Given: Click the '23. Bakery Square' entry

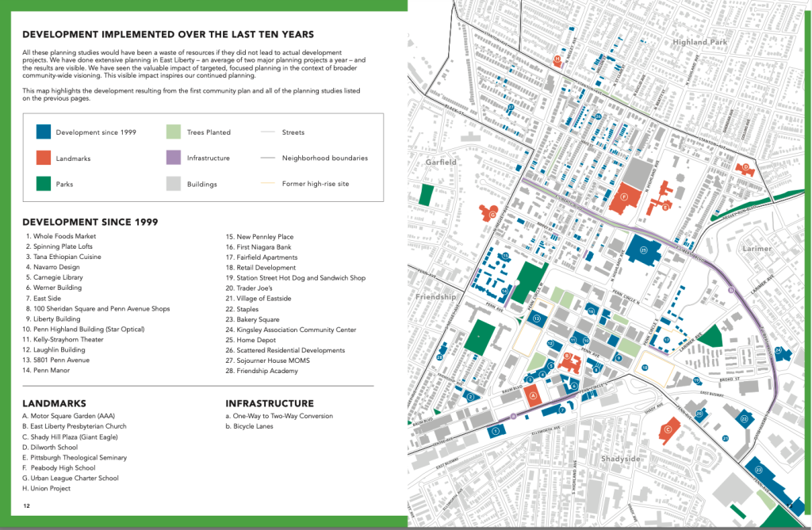Looking at the screenshot, I should pos(252,319).
